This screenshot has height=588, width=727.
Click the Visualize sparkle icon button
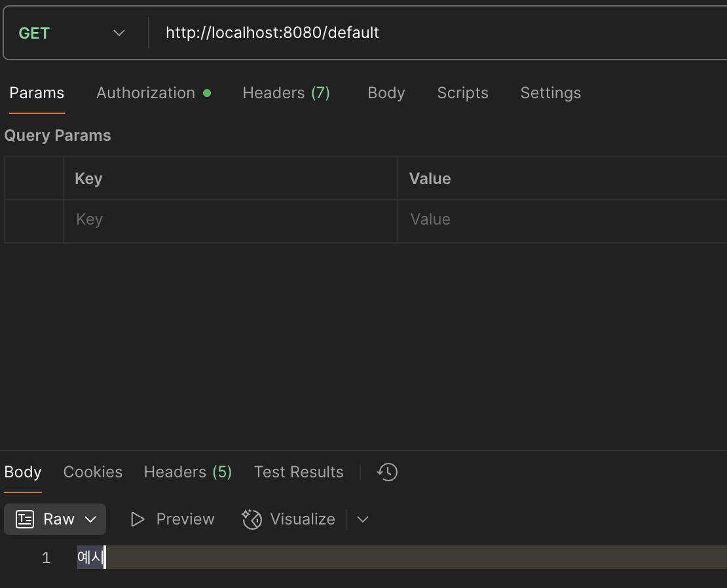pos(252,519)
